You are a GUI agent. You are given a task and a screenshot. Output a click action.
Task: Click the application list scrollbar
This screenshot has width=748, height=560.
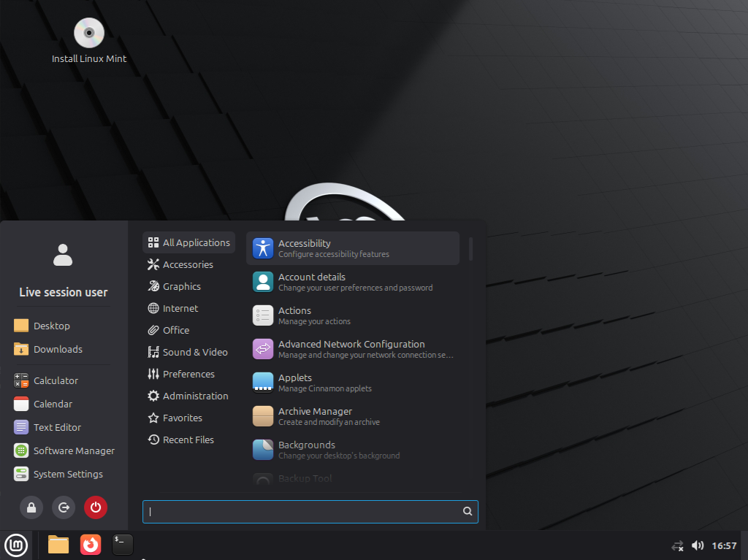[x=471, y=249]
